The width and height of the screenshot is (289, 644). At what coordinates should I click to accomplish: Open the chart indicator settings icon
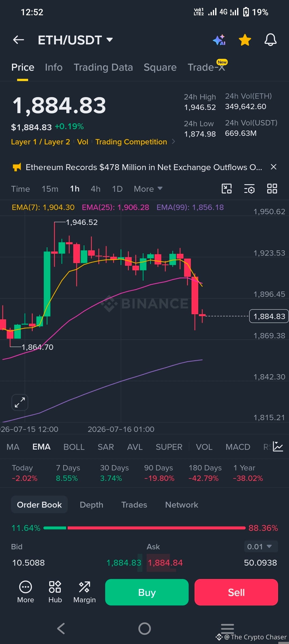pyautogui.click(x=249, y=189)
